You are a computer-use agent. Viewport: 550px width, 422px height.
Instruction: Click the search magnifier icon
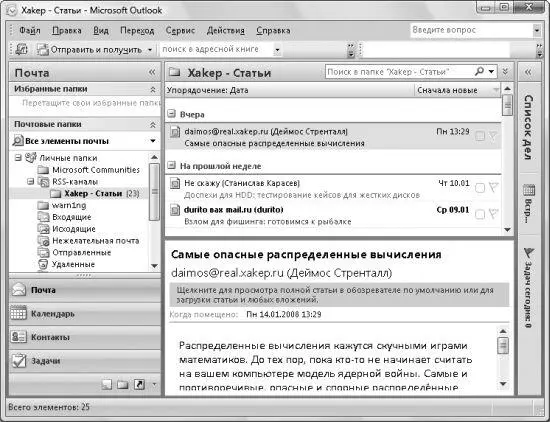click(479, 72)
